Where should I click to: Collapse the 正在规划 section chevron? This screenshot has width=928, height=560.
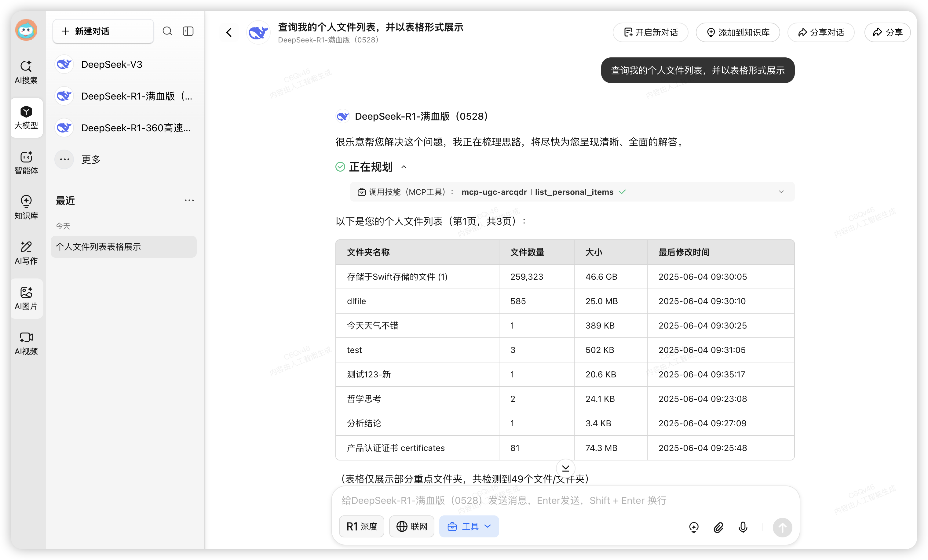point(404,167)
